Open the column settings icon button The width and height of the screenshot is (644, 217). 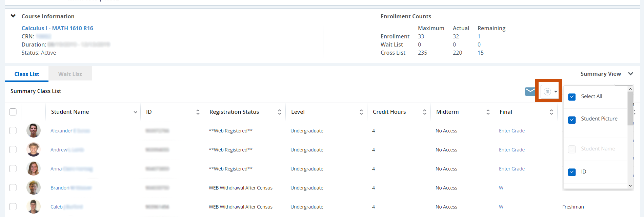click(549, 91)
